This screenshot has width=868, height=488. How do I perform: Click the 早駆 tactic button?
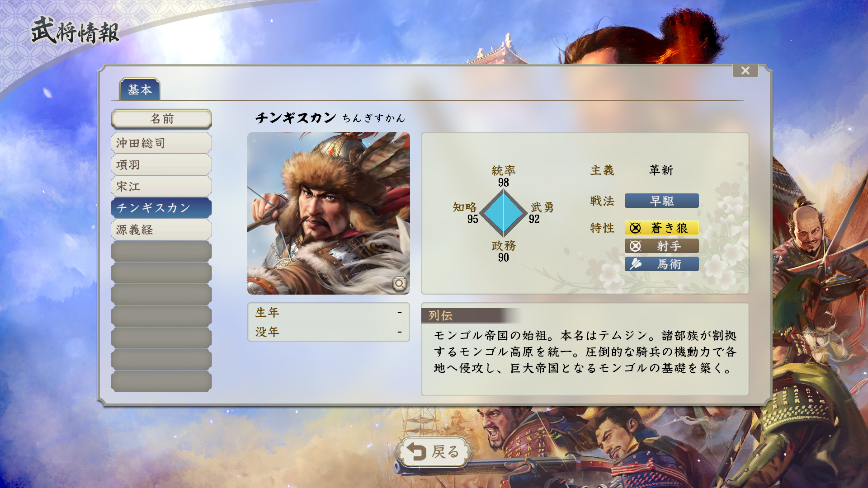pyautogui.click(x=661, y=201)
